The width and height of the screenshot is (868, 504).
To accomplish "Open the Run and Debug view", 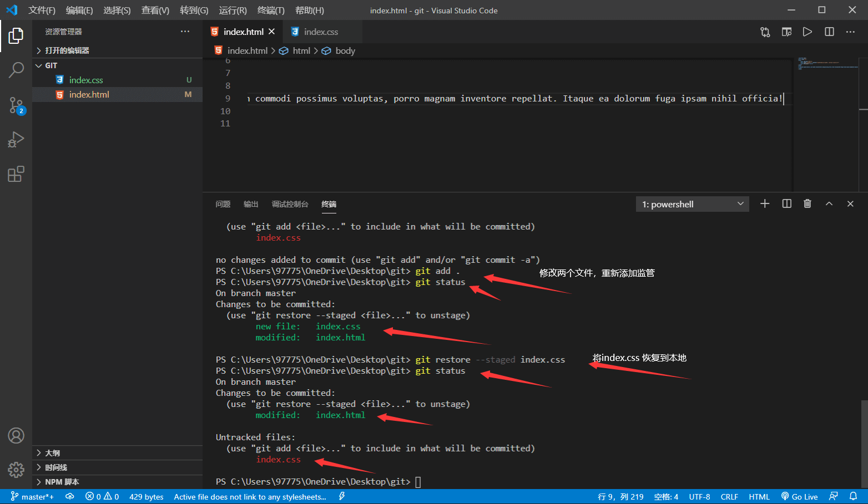I will 16,139.
